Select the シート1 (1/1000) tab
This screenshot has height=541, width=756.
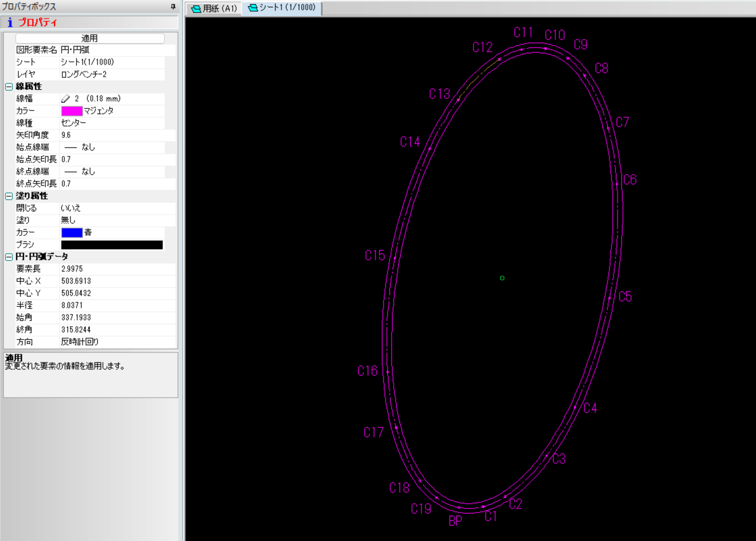(x=282, y=8)
